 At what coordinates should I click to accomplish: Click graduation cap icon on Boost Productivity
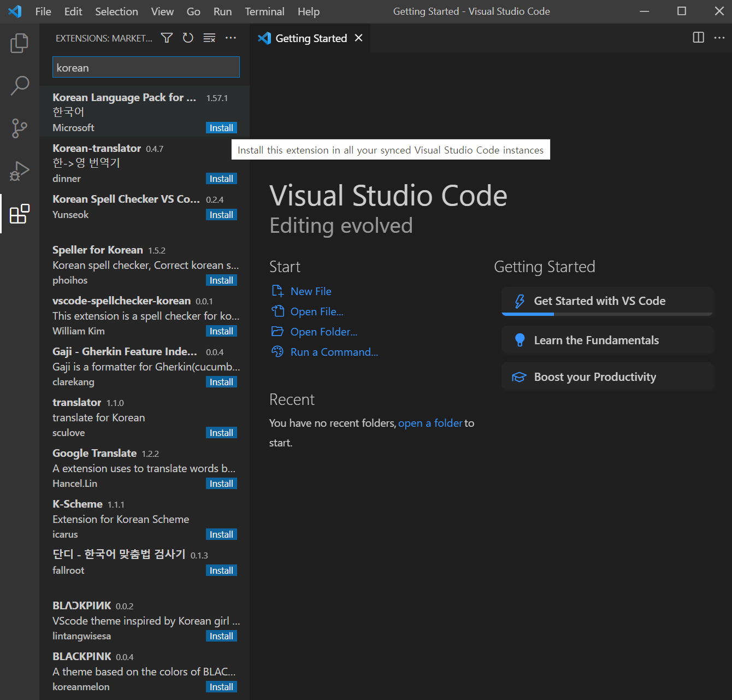click(x=519, y=377)
